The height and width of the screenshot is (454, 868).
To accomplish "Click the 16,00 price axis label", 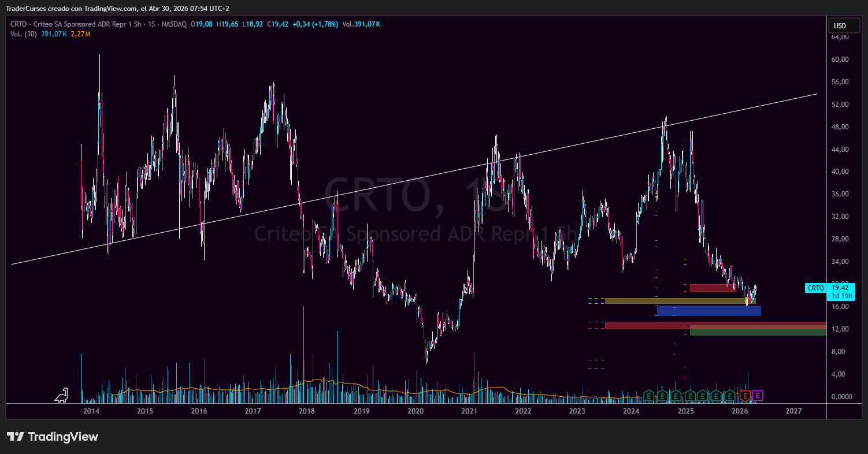I will pos(841,307).
